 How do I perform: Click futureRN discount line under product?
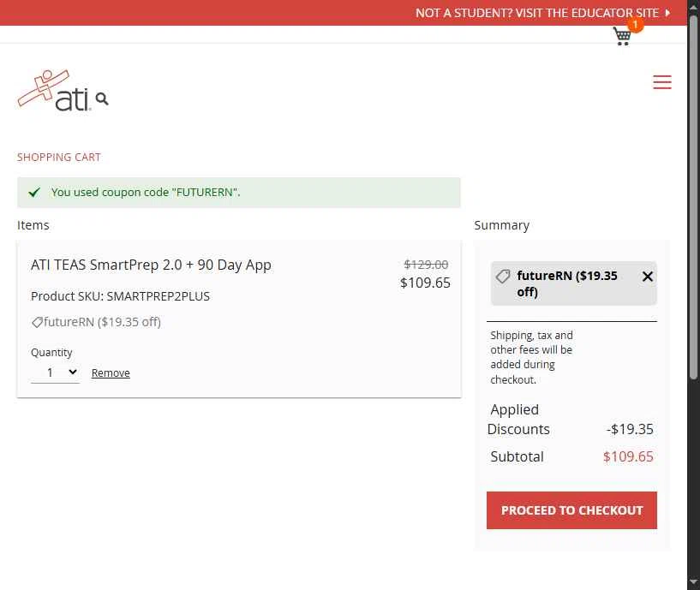(x=96, y=322)
